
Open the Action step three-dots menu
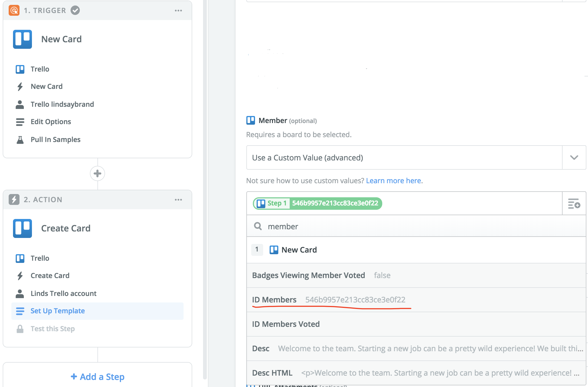click(178, 200)
